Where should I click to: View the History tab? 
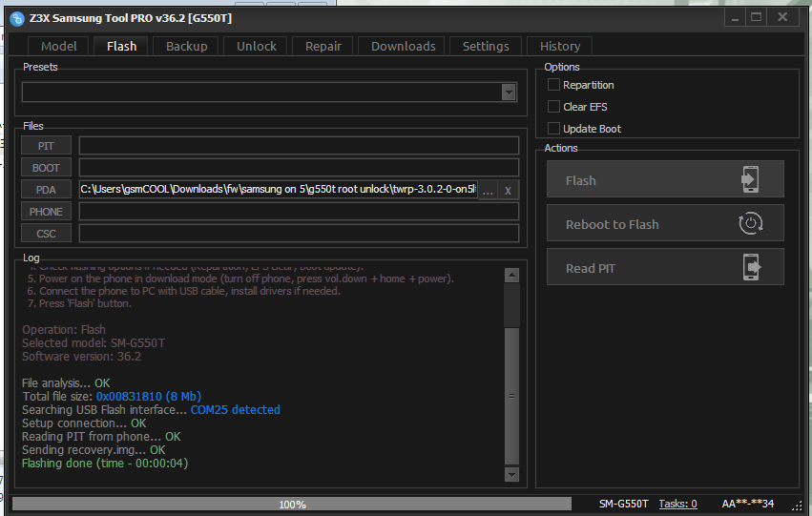click(560, 46)
